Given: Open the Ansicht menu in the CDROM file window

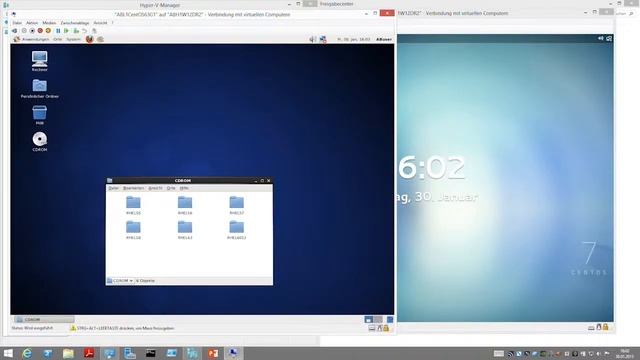Looking at the screenshot, I should point(155,188).
